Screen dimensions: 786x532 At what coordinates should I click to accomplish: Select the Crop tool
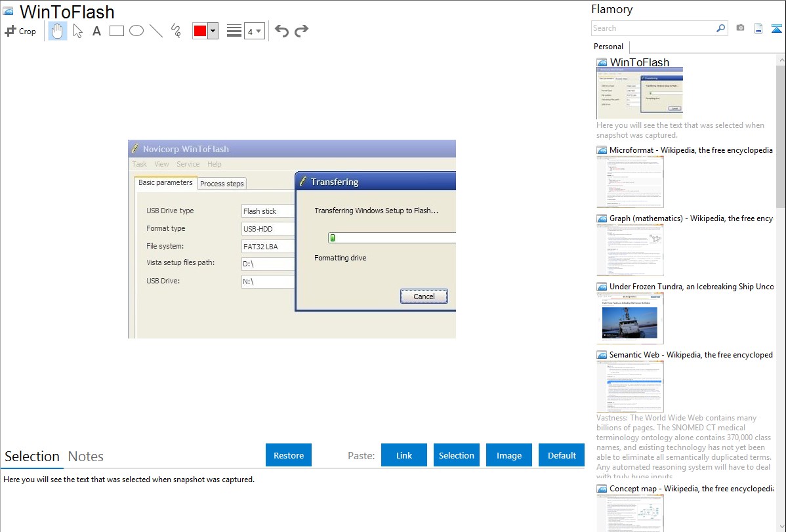(20, 31)
